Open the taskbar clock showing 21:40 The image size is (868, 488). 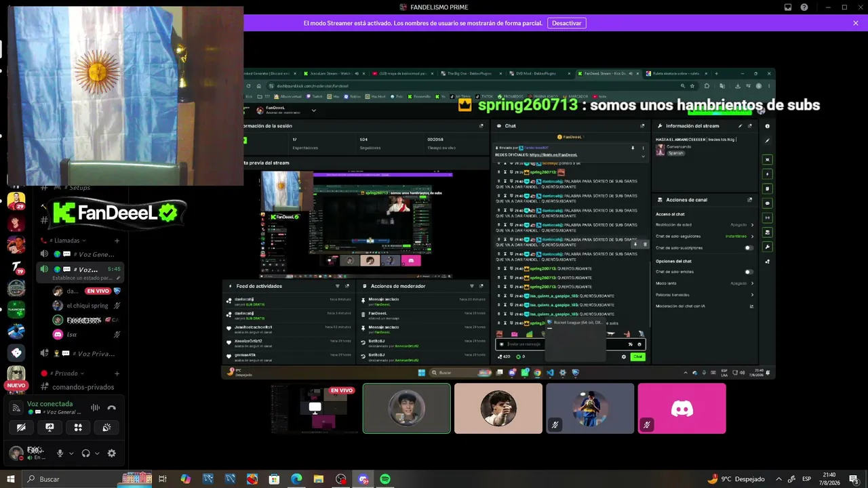tap(829, 479)
